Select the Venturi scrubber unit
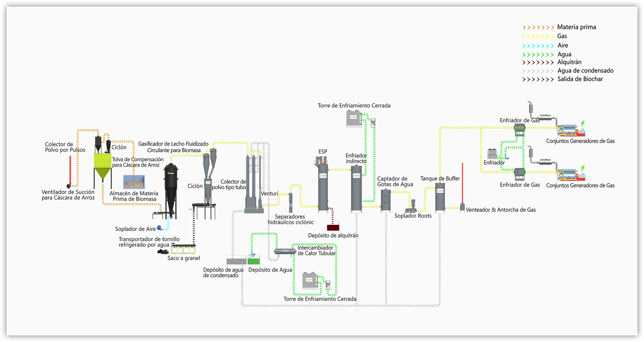 click(x=254, y=184)
